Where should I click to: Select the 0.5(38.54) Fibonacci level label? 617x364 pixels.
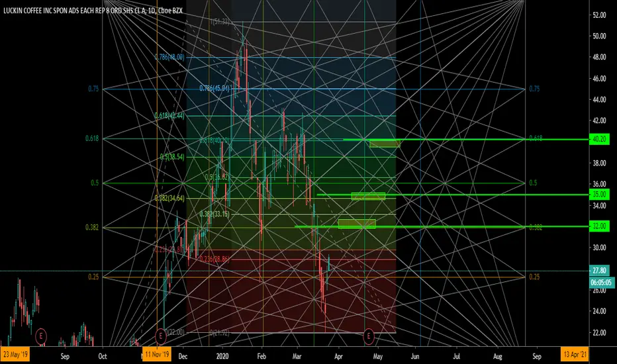click(172, 157)
